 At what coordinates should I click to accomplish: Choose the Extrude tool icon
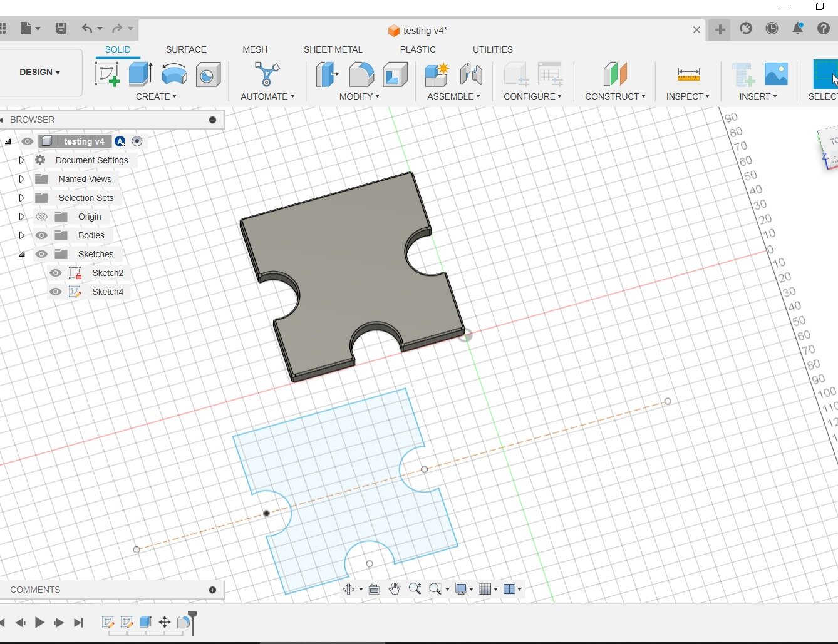pyautogui.click(x=140, y=74)
